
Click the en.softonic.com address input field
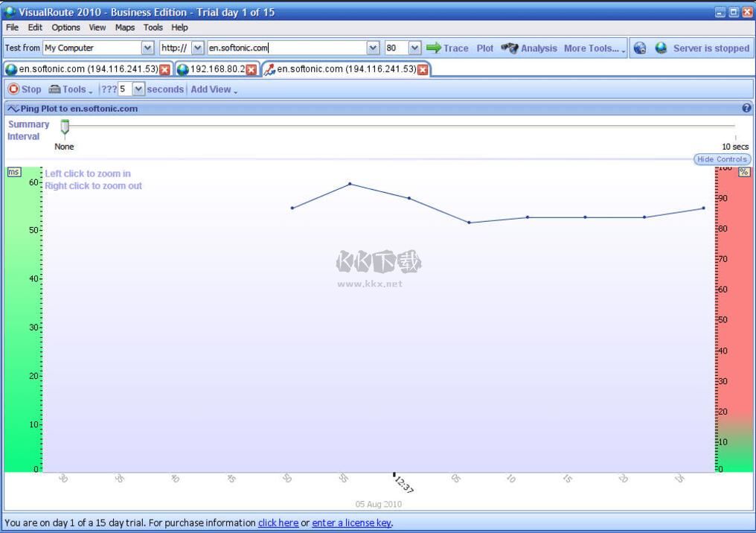click(286, 48)
